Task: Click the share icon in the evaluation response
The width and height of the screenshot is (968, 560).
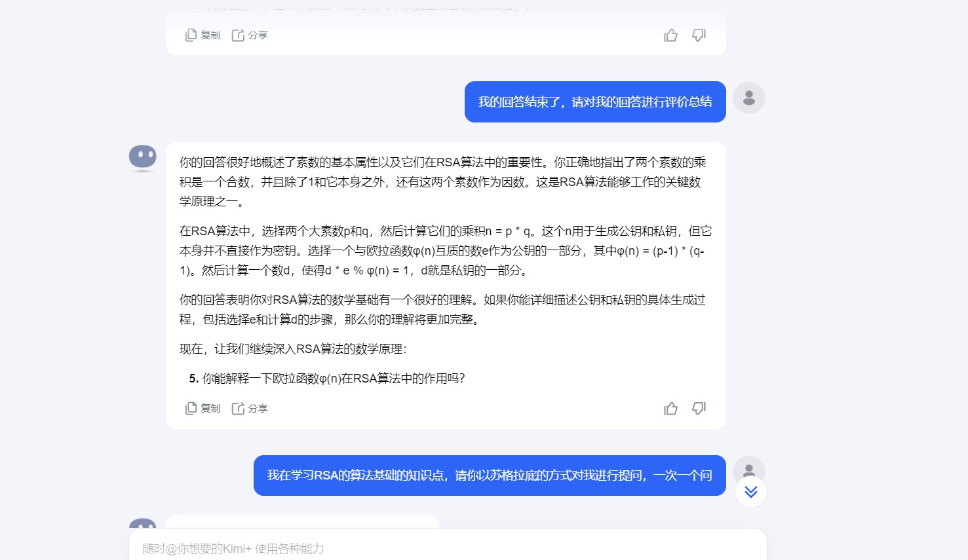Action: click(x=238, y=409)
